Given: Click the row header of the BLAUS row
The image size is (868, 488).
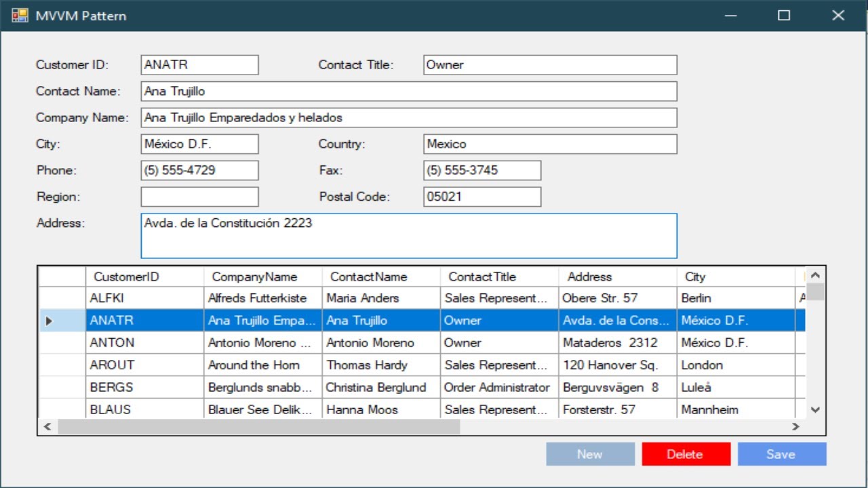Looking at the screenshot, I should coord(62,409).
